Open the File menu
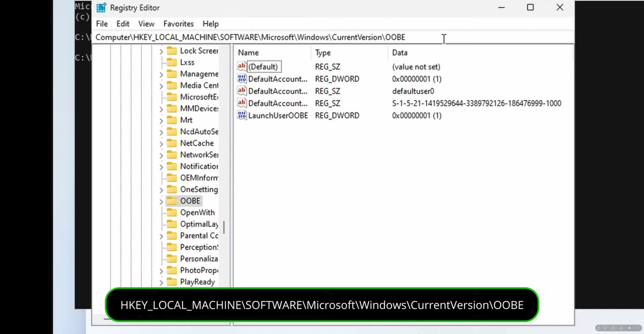This screenshot has height=334, width=644. coord(102,24)
